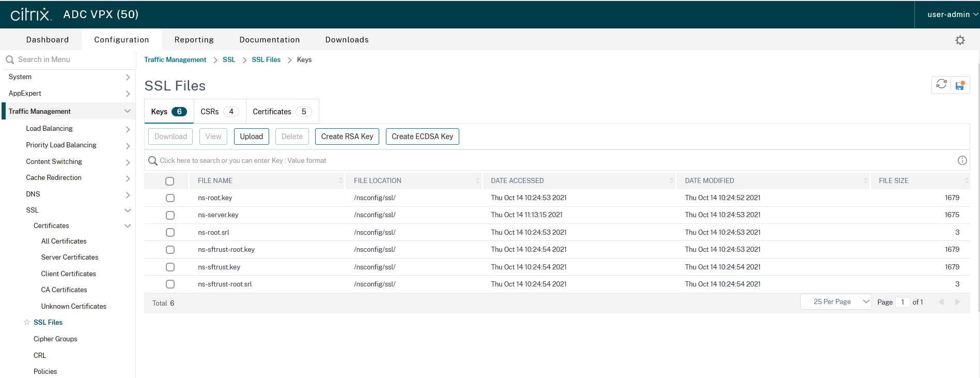Open the Reporting tab
The image size is (980, 378).
tap(194, 40)
